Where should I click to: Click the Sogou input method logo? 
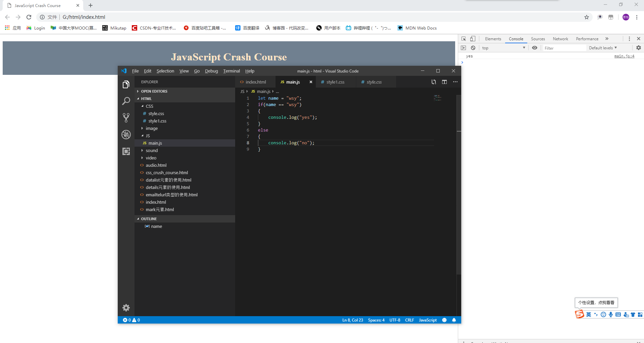[x=580, y=314]
